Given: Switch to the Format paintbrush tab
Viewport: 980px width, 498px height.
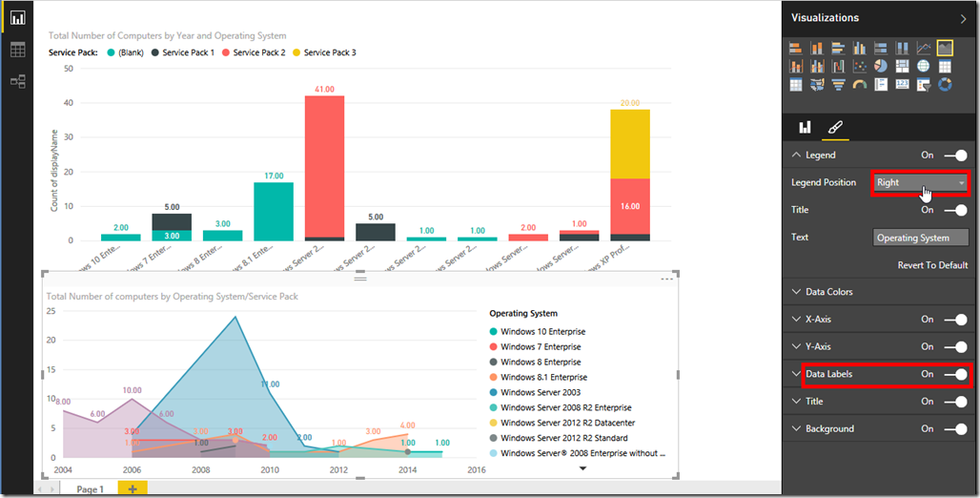Looking at the screenshot, I should click(x=835, y=128).
